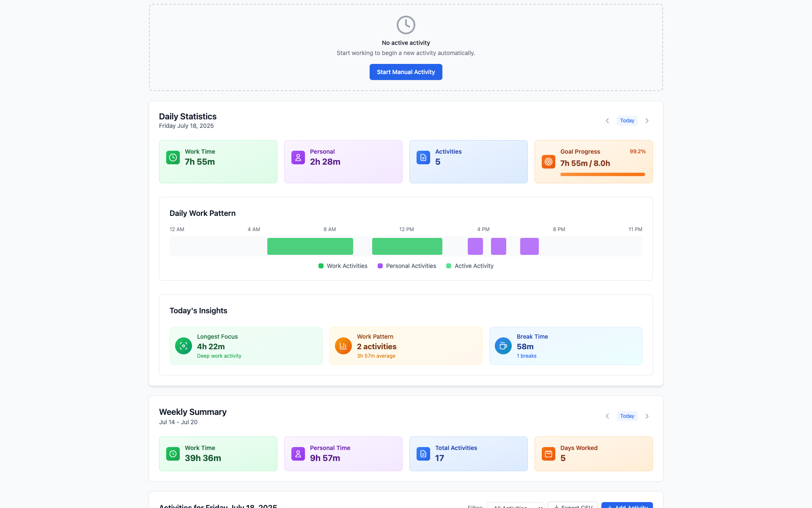Click the Activities card showing 5
The image size is (812, 508).
point(469,162)
